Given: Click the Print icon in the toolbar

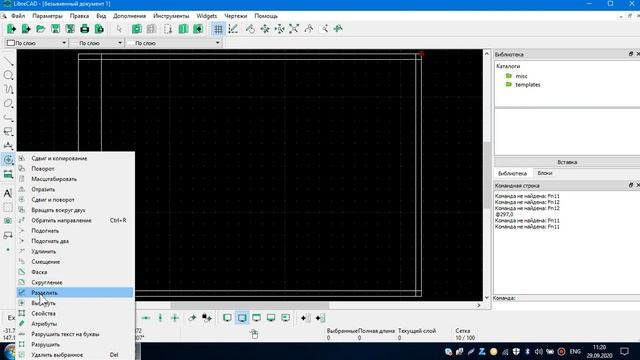Looking at the screenshot, I should tap(84, 29).
